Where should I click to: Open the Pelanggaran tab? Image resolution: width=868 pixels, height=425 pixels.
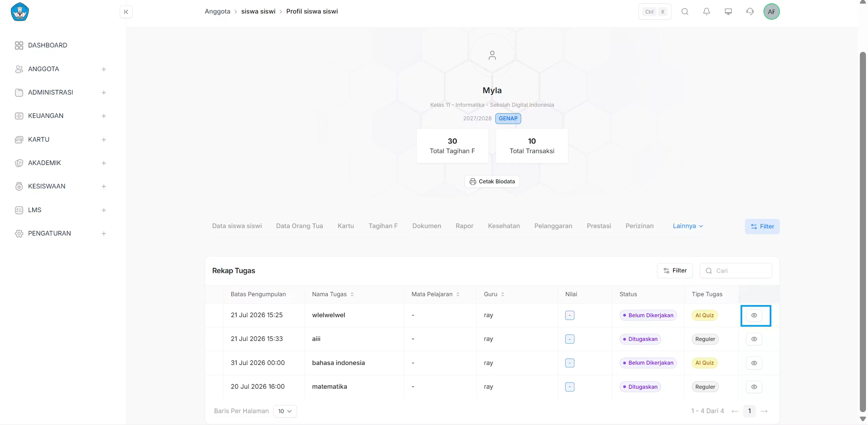[x=553, y=226]
